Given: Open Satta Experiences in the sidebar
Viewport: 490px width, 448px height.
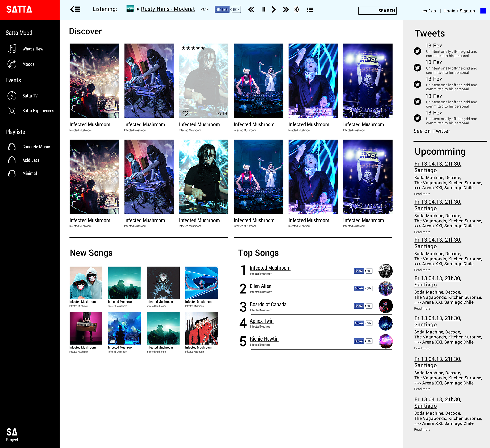Looking at the screenshot, I should (38, 111).
